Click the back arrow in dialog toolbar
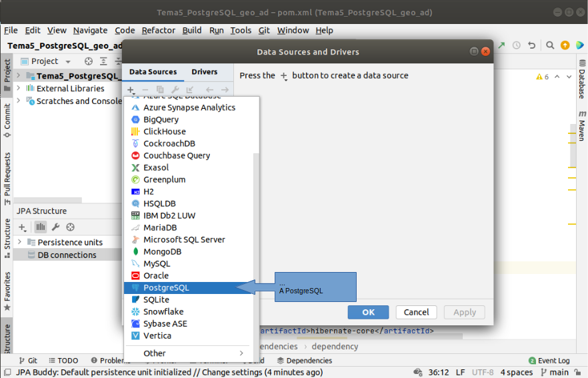 tap(209, 89)
